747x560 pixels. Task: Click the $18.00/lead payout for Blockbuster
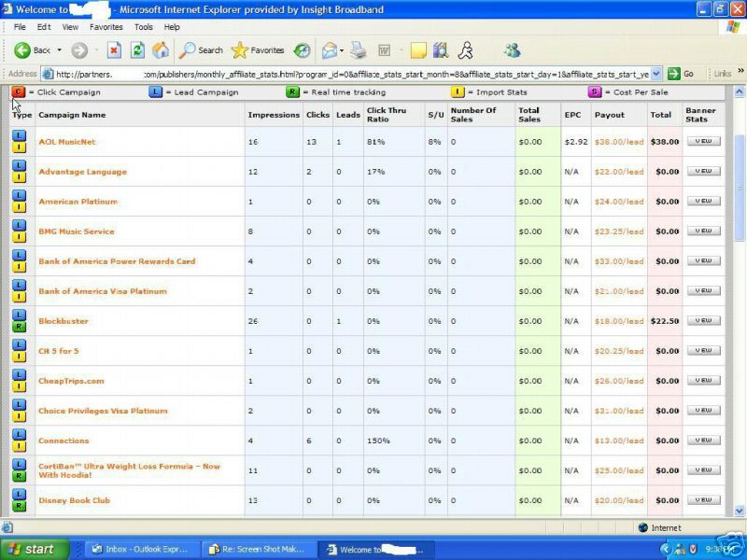pos(619,321)
